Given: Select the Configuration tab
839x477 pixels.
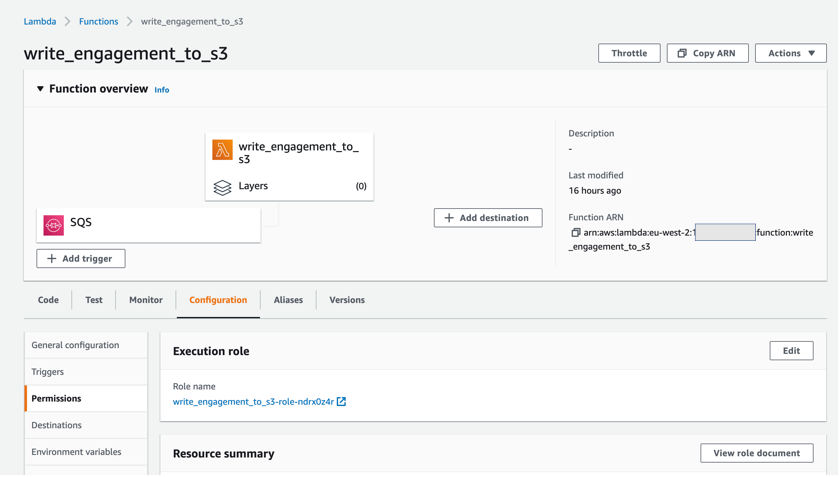Looking at the screenshot, I should pos(218,300).
